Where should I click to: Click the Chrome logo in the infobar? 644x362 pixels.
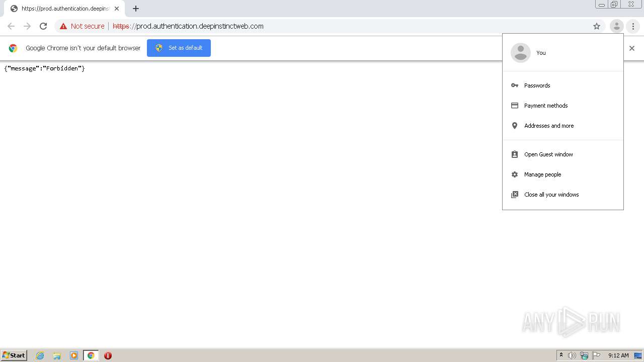coord(13,48)
